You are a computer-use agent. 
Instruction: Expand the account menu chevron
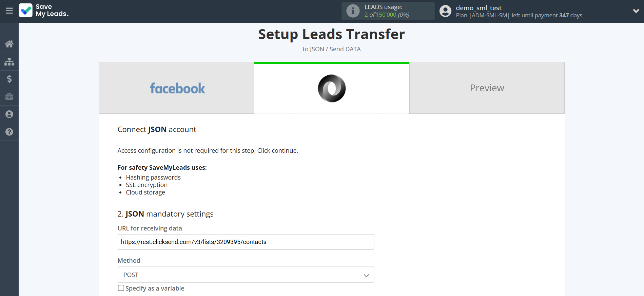tap(636, 11)
